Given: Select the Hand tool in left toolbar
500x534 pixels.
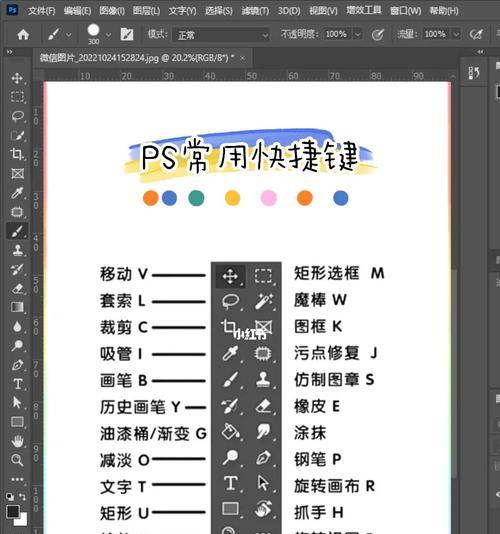Looking at the screenshot, I should (x=17, y=441).
